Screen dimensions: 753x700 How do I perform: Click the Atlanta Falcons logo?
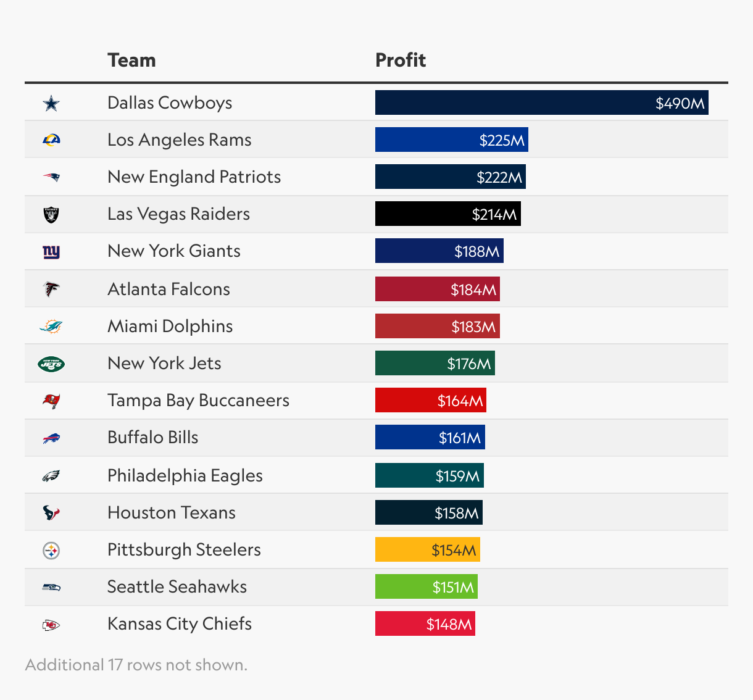point(51,289)
